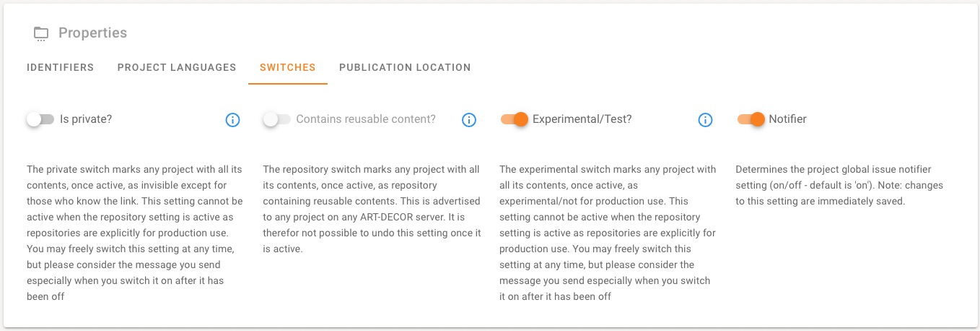This screenshot has height=331, width=980.
Task: Click info icon next to Experimental/Test?
Action: (x=706, y=120)
